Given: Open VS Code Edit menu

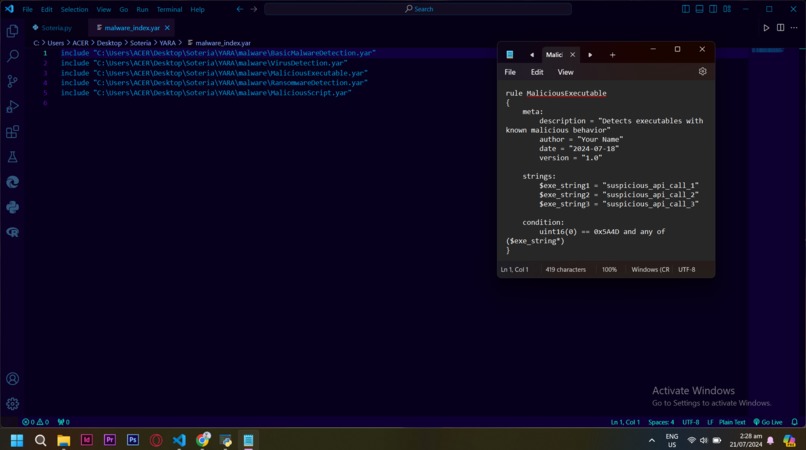Looking at the screenshot, I should tap(47, 9).
